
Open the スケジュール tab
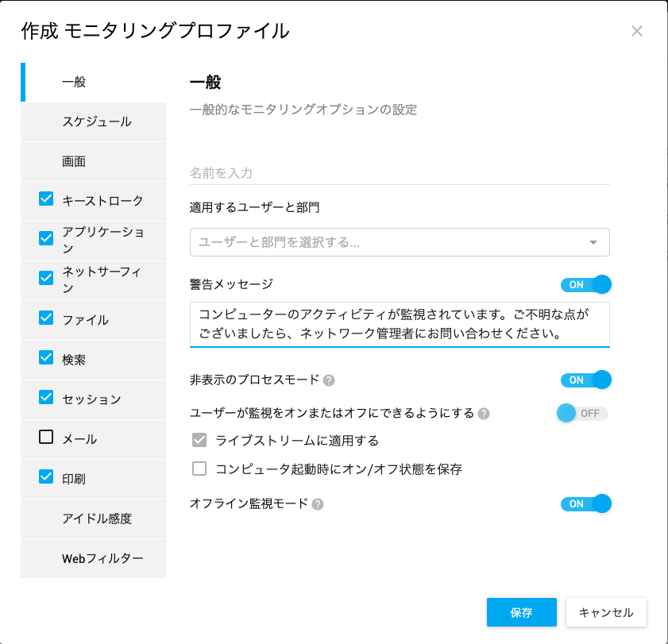click(x=93, y=121)
